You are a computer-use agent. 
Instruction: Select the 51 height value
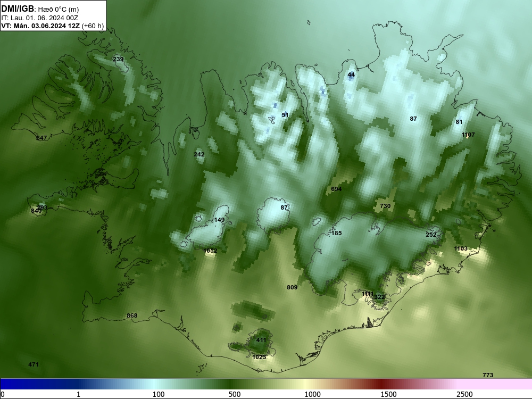coord(285,115)
